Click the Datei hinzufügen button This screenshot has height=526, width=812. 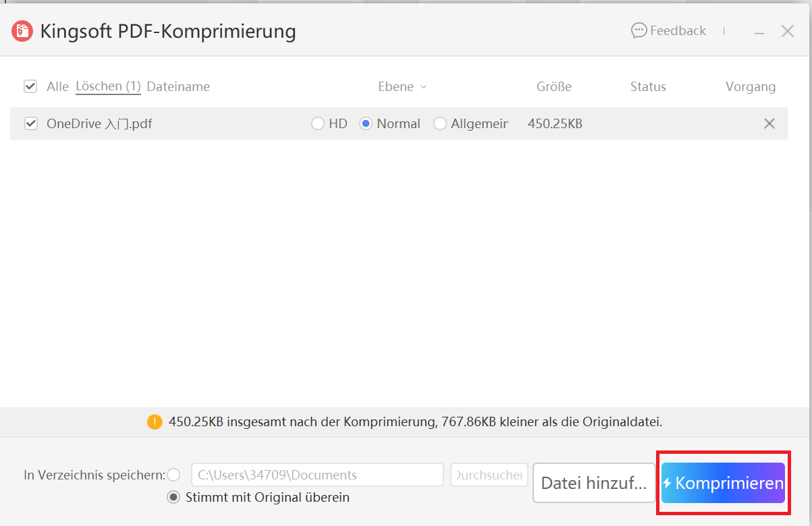594,483
